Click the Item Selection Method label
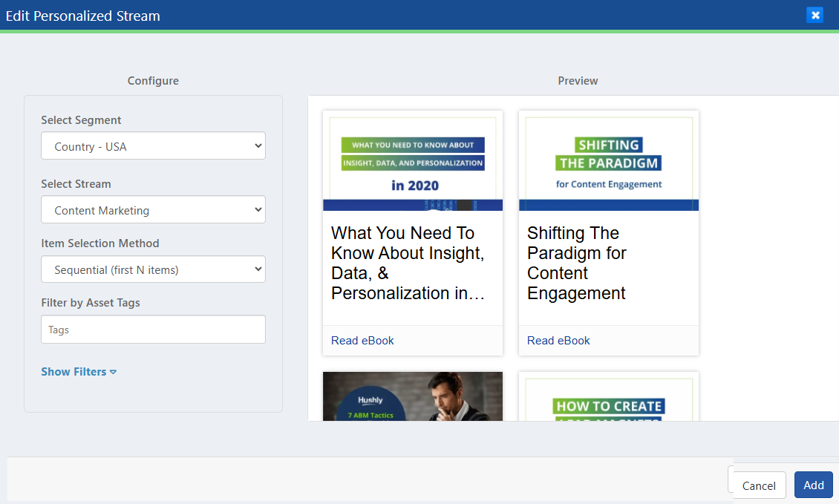Image resolution: width=839 pixels, height=504 pixels. pos(100,243)
